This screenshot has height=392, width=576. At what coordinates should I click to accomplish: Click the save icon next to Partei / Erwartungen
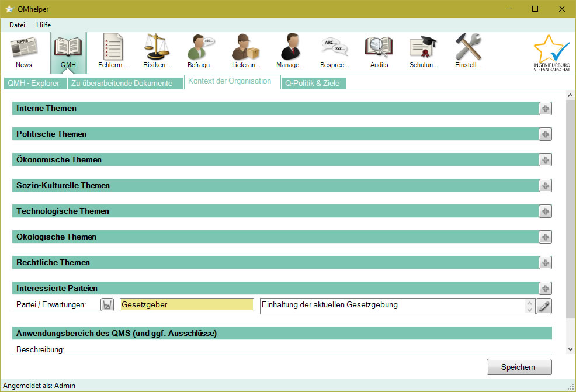click(x=107, y=305)
